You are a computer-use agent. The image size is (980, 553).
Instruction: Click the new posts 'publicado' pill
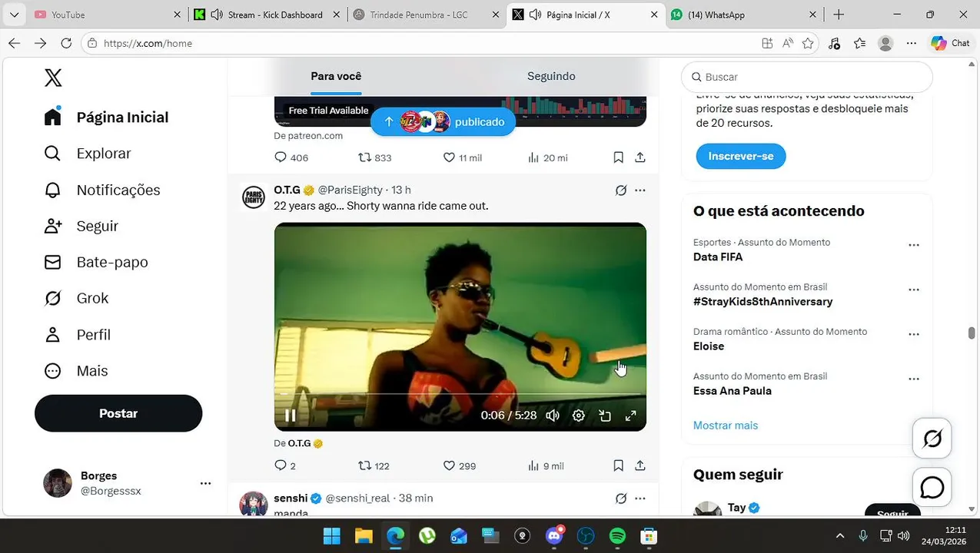(443, 121)
